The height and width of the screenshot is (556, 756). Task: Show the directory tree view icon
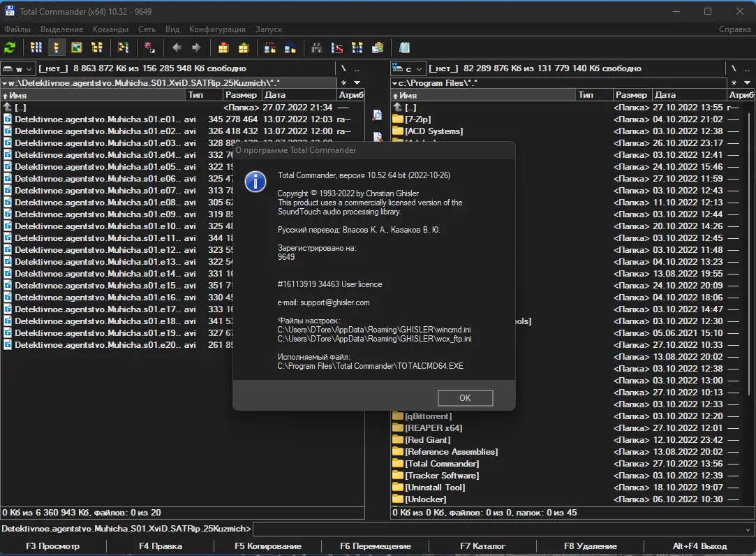[97, 47]
